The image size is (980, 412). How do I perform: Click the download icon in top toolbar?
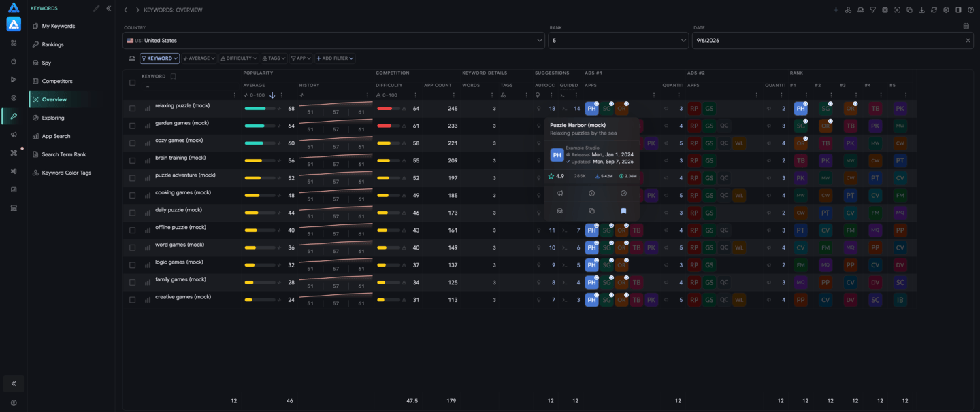click(x=921, y=10)
